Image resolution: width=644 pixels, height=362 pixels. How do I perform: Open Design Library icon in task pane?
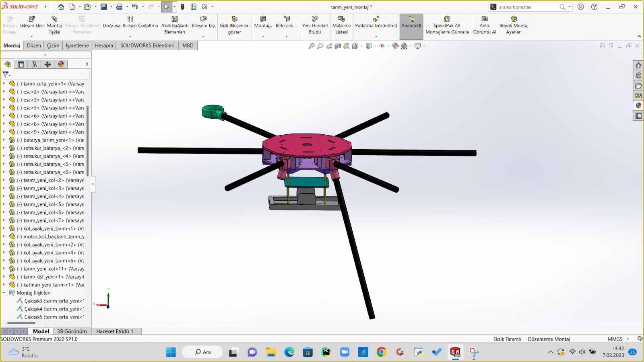coord(638,75)
